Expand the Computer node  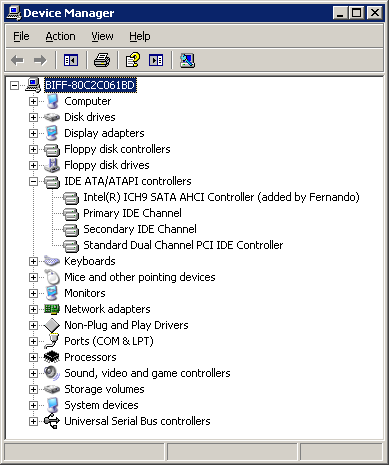coord(33,101)
